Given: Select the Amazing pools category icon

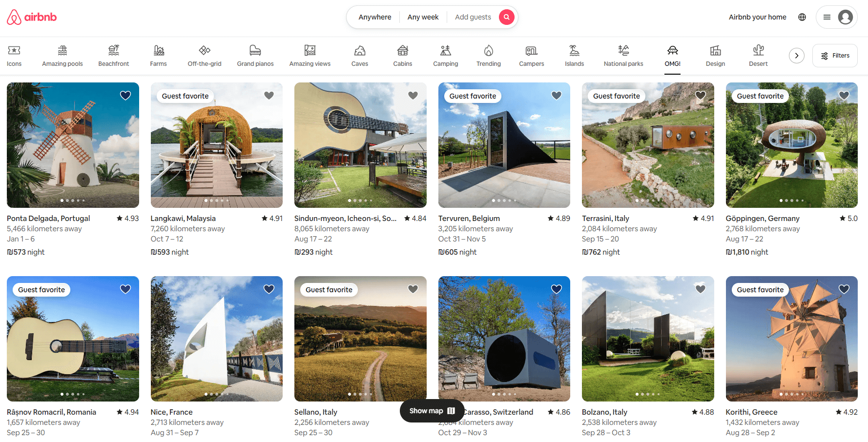Looking at the screenshot, I should click(x=62, y=55).
